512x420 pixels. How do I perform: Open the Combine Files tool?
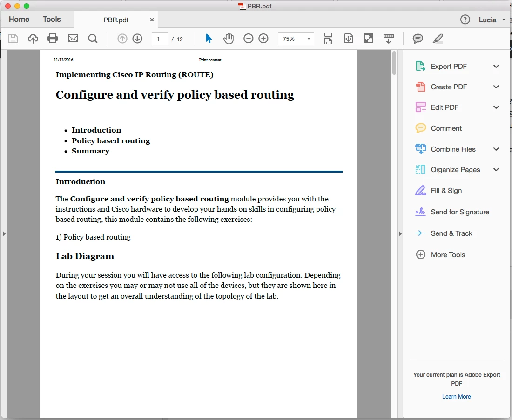pos(453,149)
